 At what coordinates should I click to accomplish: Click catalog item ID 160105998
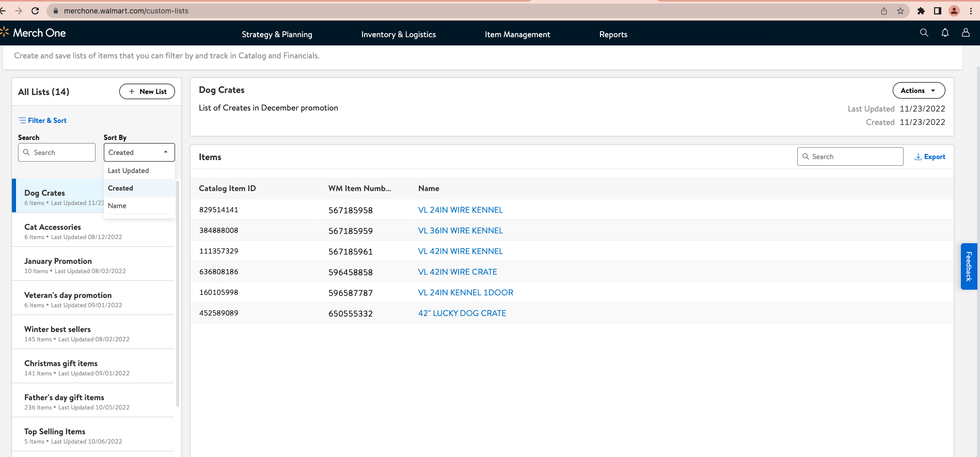point(219,292)
